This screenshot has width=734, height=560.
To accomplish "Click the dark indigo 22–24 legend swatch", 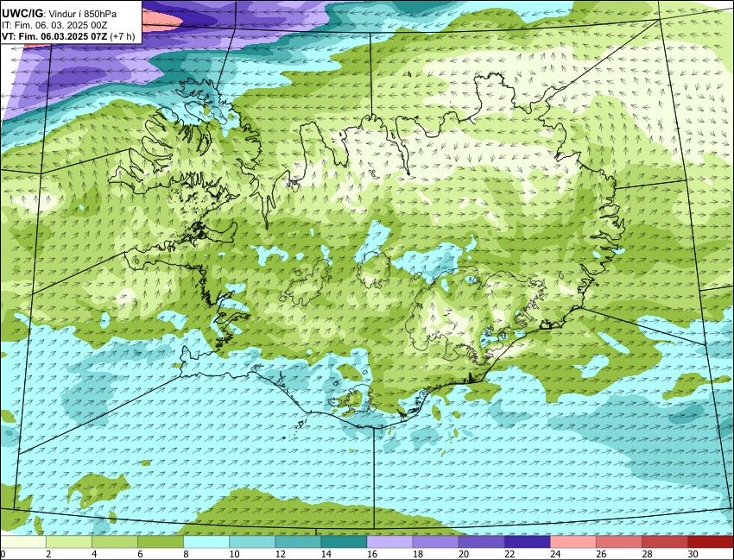I will click(x=528, y=542).
